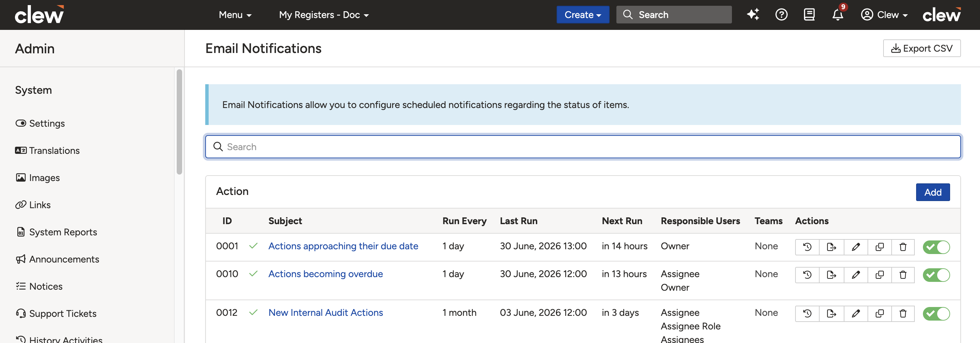Open Translations in the sidebar
The width and height of the screenshot is (980, 343).
point(48,150)
